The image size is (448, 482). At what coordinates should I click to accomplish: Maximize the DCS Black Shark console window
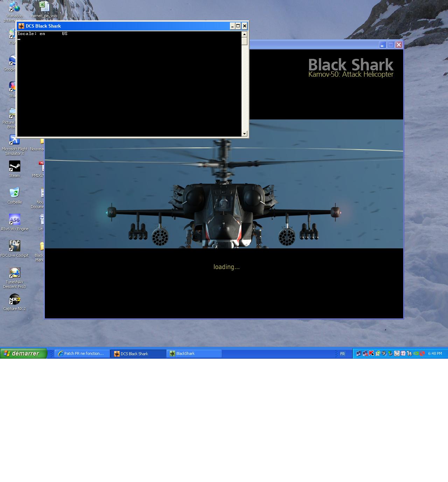(x=238, y=26)
